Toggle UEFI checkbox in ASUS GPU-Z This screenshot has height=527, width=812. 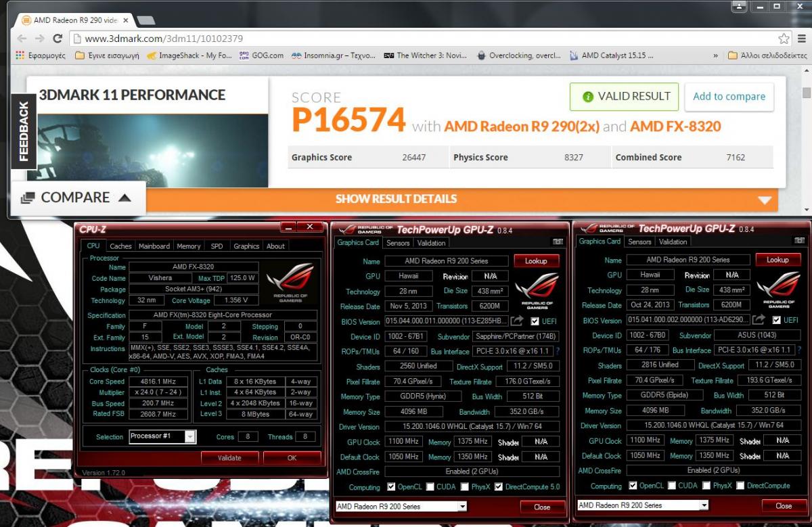[x=776, y=320]
